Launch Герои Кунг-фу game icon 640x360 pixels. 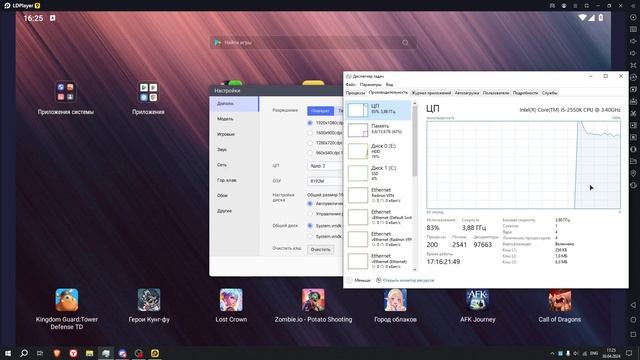coord(149,300)
